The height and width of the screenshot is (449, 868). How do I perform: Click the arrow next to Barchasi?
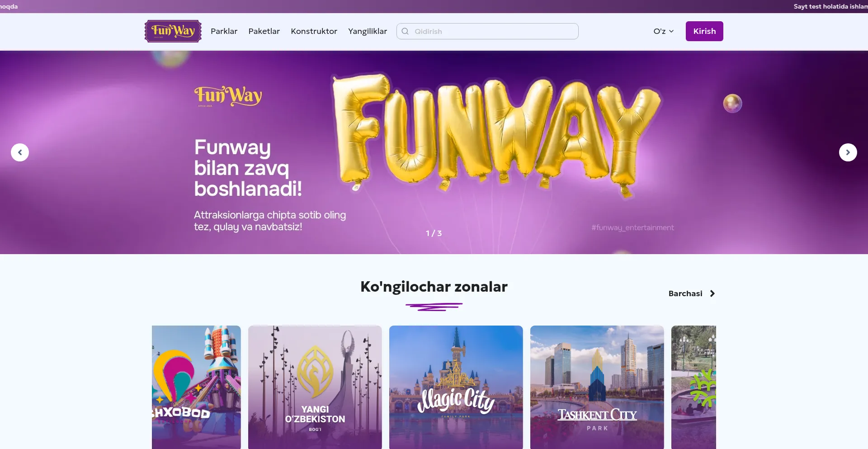pos(712,293)
